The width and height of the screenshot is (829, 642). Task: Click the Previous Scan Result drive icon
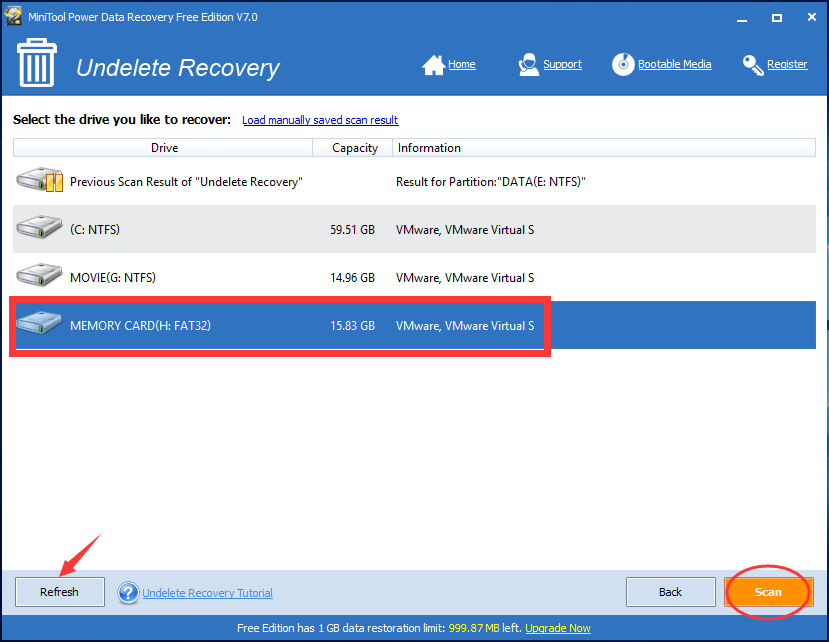(40, 180)
